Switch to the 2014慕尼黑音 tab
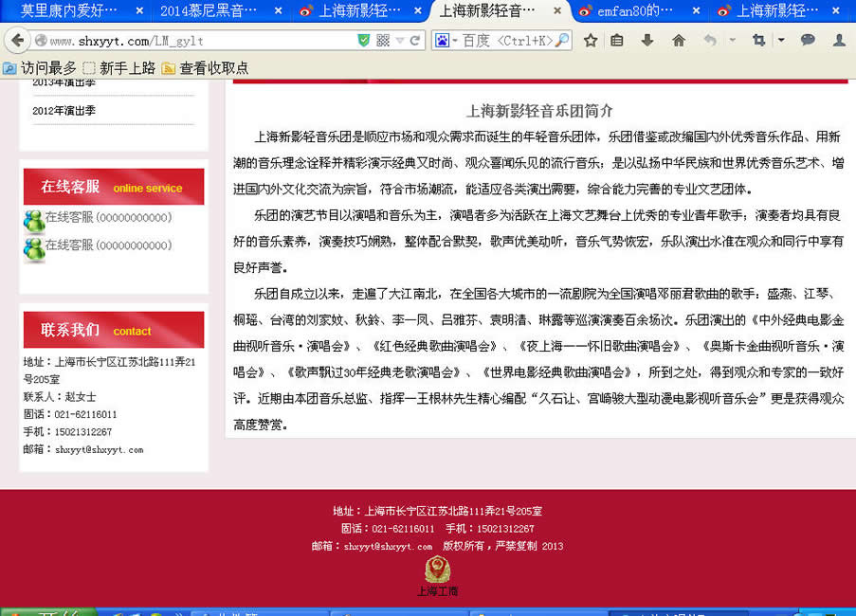 pyautogui.click(x=208, y=11)
